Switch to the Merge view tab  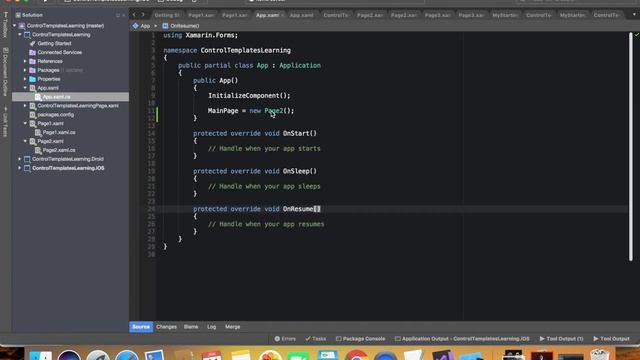click(x=233, y=327)
